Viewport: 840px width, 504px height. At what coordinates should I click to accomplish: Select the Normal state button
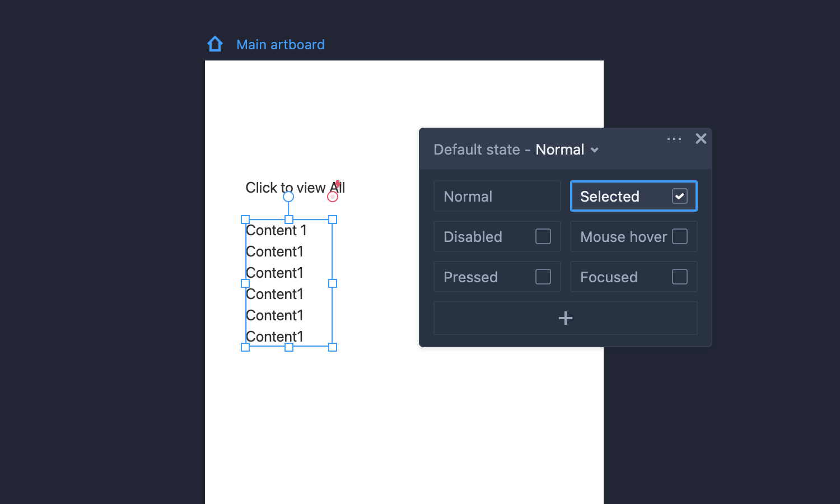click(x=497, y=196)
